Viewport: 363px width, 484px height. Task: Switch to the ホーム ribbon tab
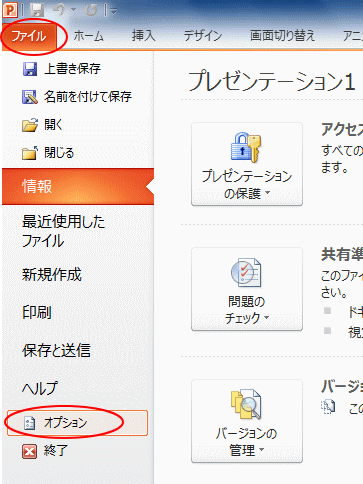[x=88, y=36]
